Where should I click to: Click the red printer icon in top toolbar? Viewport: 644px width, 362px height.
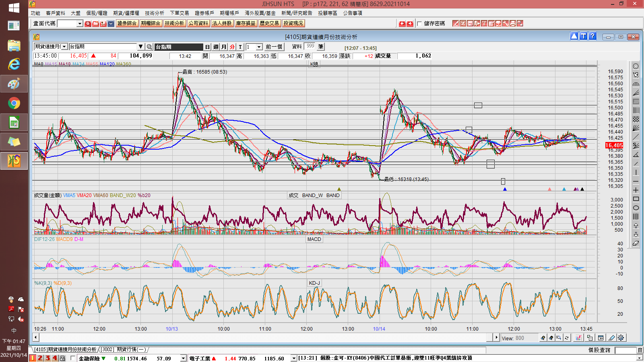pyautogui.click(x=513, y=24)
